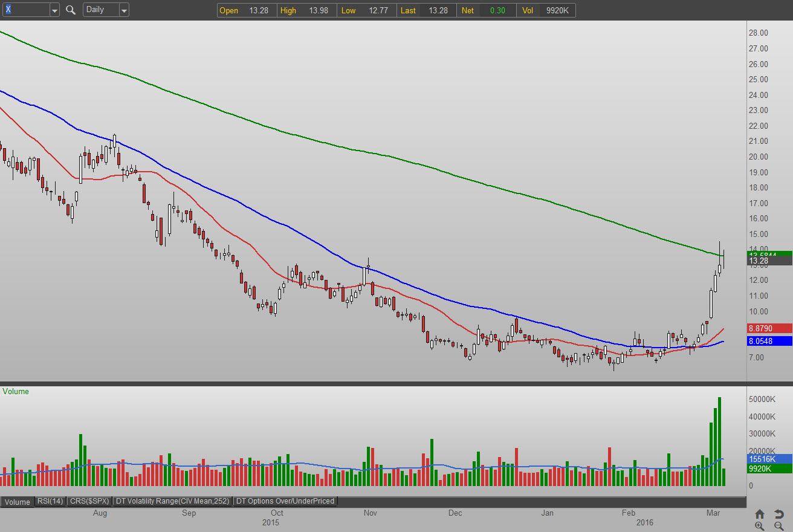This screenshot has width=793, height=532.
Task: Zoom out using the minus magnifier
Action: [x=779, y=526]
